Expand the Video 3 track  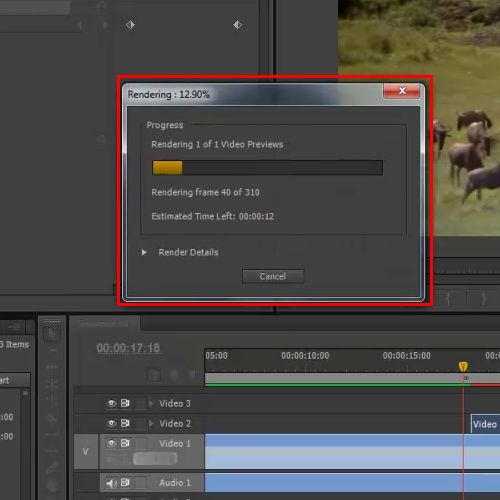pos(151,404)
